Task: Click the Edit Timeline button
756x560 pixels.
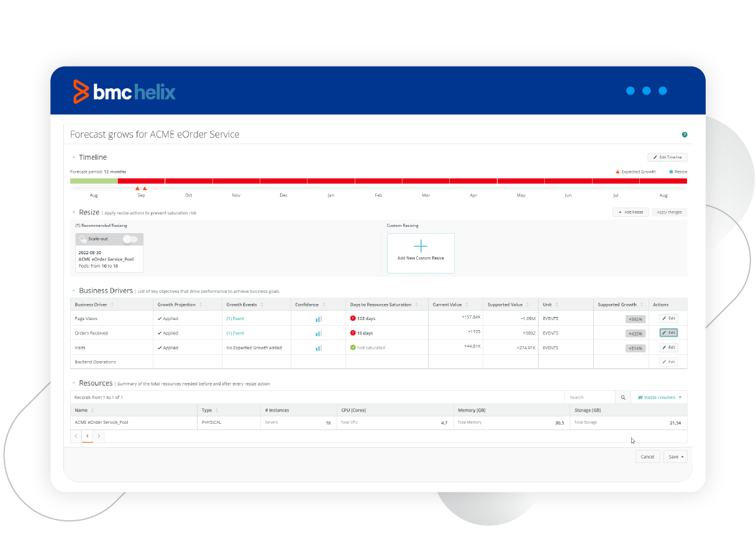Action: coord(667,158)
